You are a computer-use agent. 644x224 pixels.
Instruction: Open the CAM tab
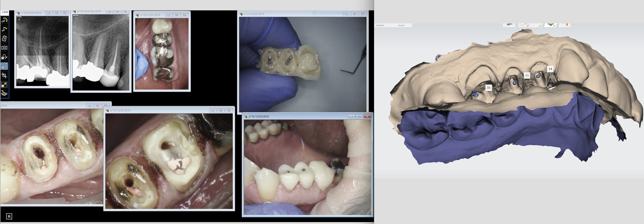tap(5, 12)
